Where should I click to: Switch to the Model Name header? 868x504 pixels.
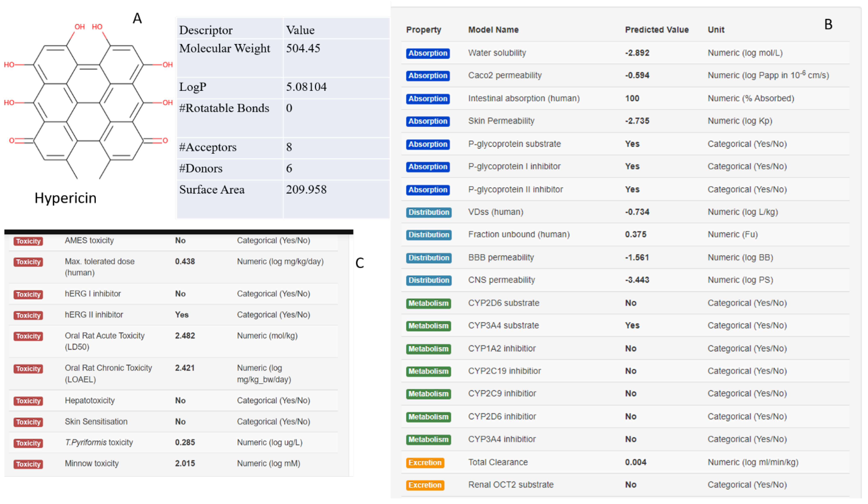click(493, 30)
